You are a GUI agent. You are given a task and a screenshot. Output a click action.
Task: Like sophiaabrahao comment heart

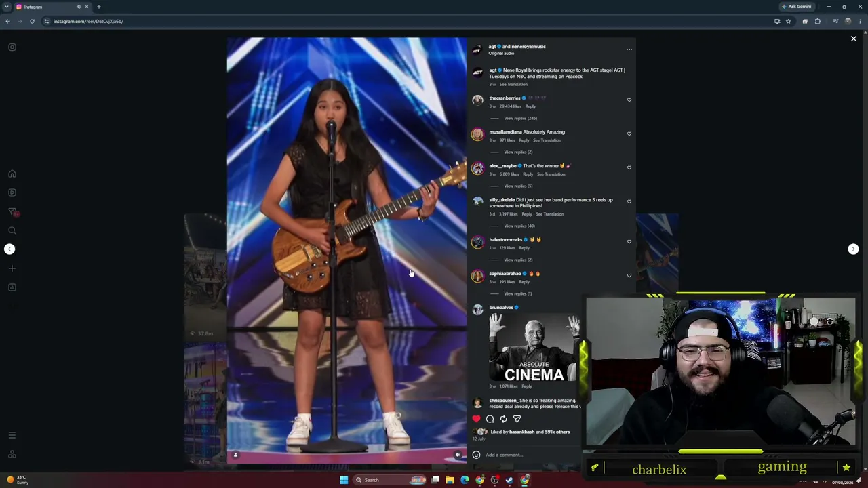tap(629, 275)
